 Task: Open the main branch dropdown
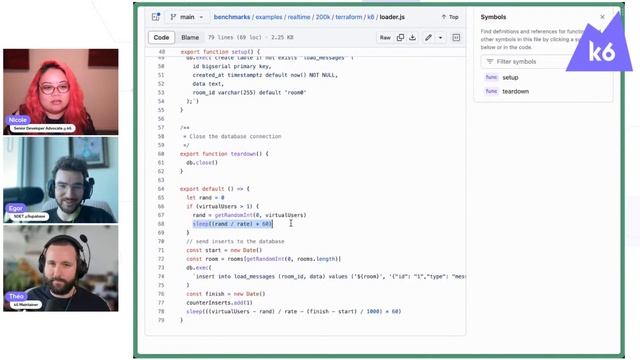(x=187, y=17)
